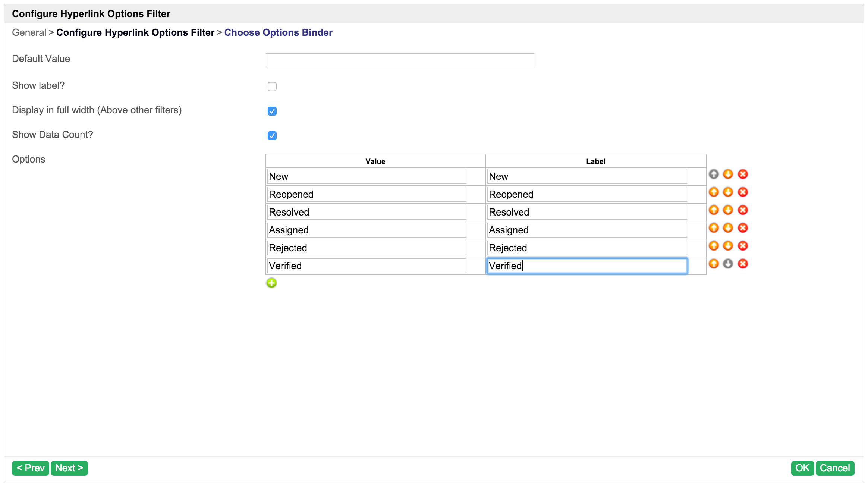Remove the Rejected option row
868x487 pixels.
(743, 246)
